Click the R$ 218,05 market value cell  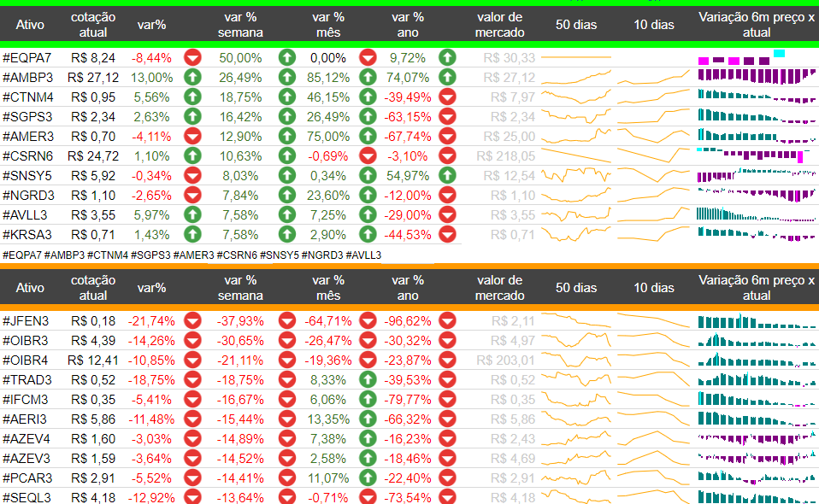point(505,156)
